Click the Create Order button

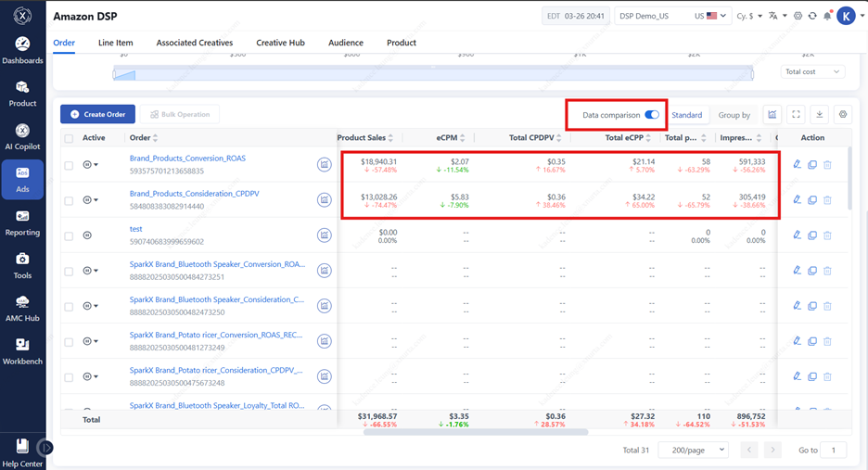98,114
